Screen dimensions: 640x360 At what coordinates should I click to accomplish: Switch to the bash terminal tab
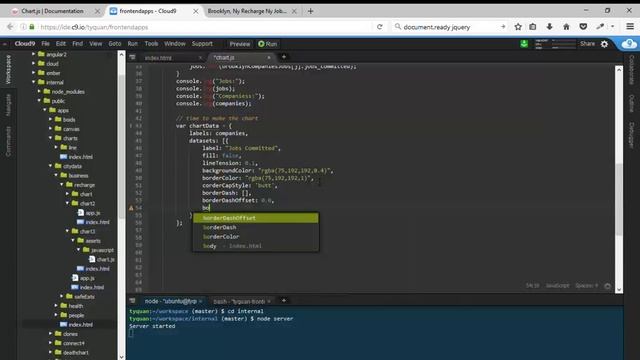point(240,301)
